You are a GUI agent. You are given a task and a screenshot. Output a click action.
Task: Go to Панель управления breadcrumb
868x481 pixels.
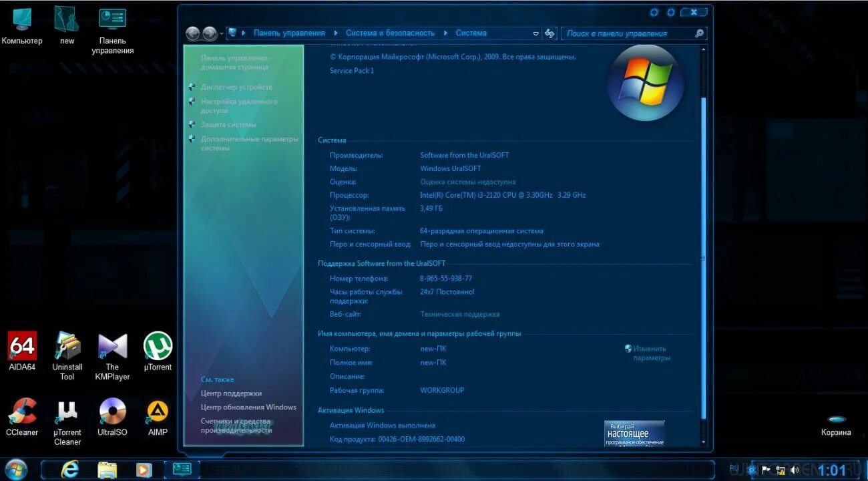click(x=289, y=33)
